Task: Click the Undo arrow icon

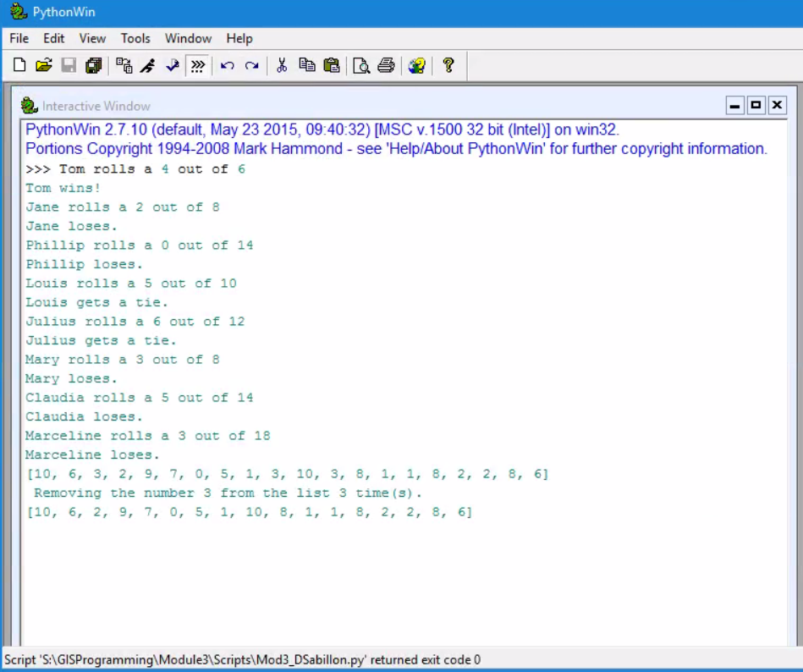Action: click(228, 65)
